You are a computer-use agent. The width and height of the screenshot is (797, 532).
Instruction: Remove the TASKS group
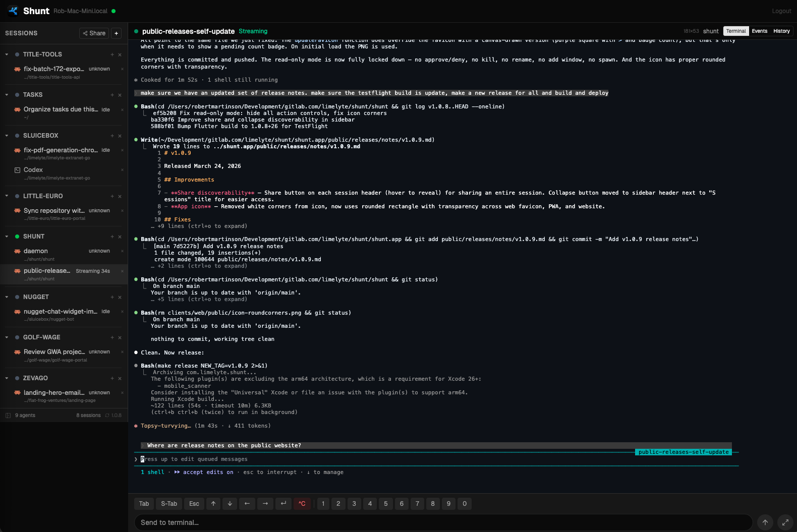tap(120, 95)
